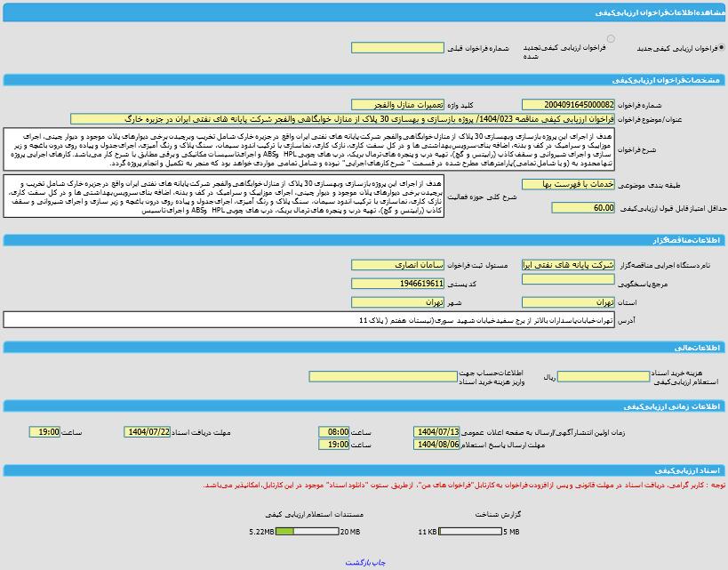Click the call number field 2004091645000082
Screen dimensions: 728x570
coord(567,105)
